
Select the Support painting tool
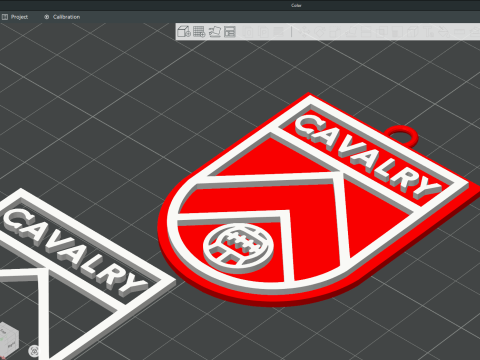tap(397, 32)
